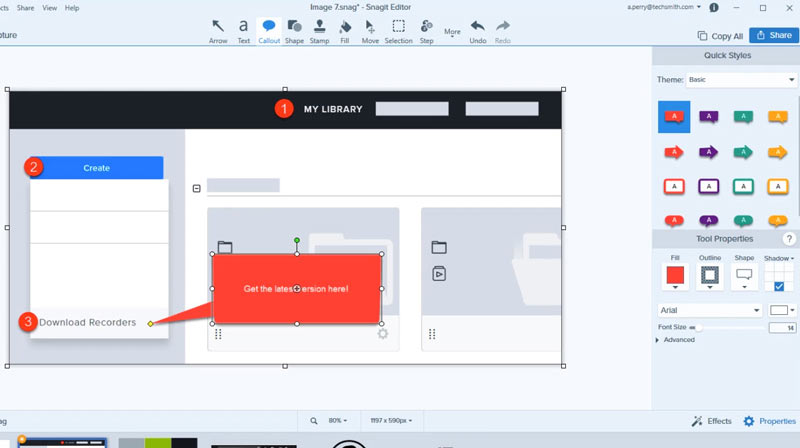This screenshot has height=448, width=800.
Task: Select the Move tool
Action: 370,29
